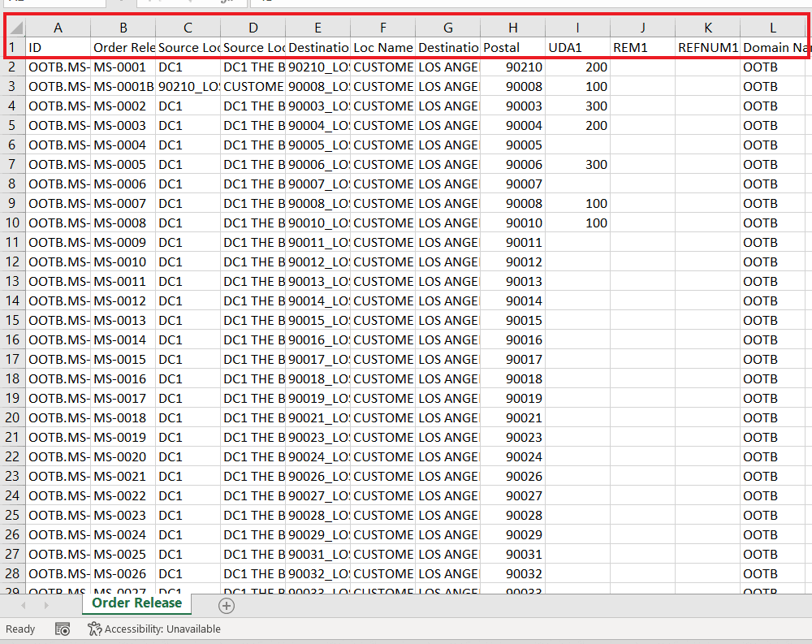Screen dimensions: 812x644
Task: Select column H header
Action: [513, 28]
